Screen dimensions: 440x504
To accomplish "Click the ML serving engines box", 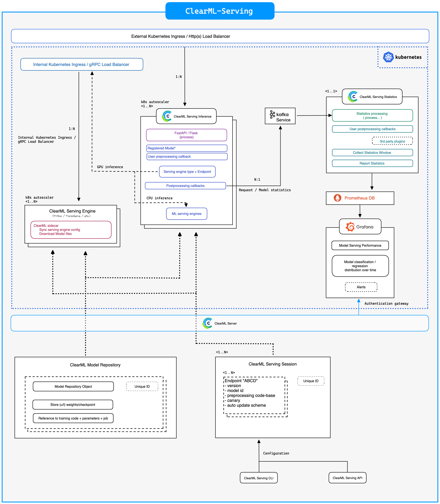I will (x=187, y=214).
